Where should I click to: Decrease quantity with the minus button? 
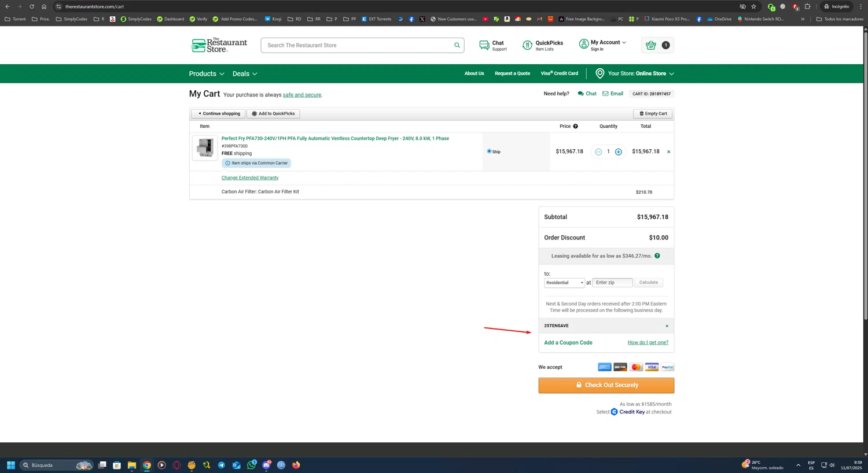click(598, 152)
